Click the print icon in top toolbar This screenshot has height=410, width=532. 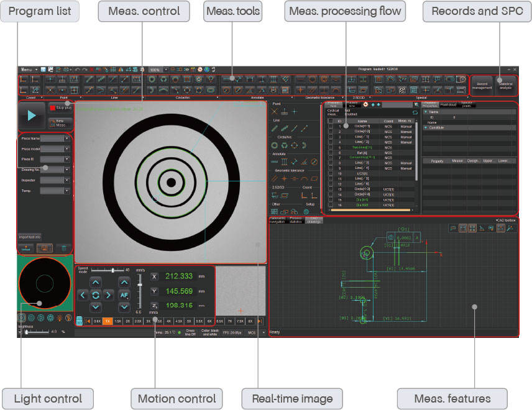point(66,69)
